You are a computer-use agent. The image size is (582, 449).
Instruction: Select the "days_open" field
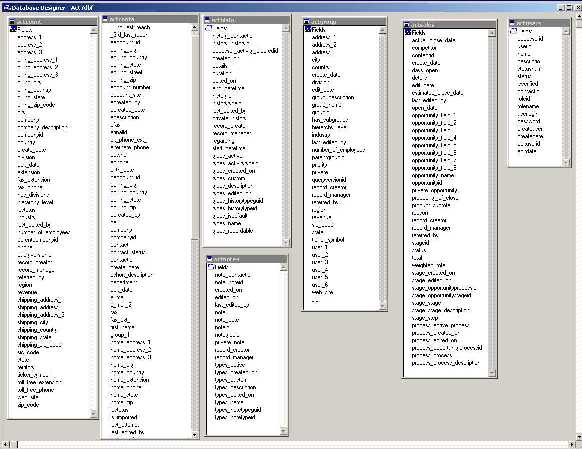pos(425,70)
